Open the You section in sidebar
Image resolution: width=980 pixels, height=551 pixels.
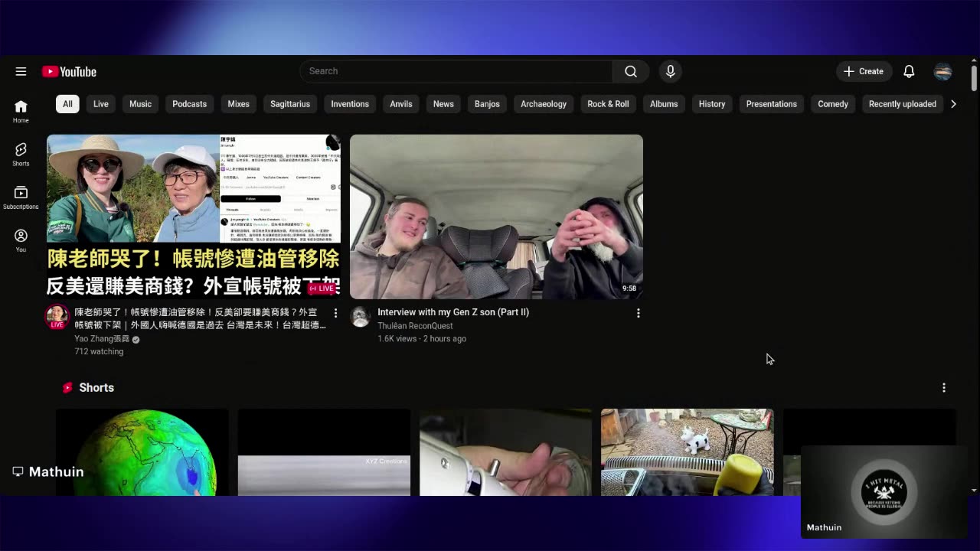[x=21, y=240]
